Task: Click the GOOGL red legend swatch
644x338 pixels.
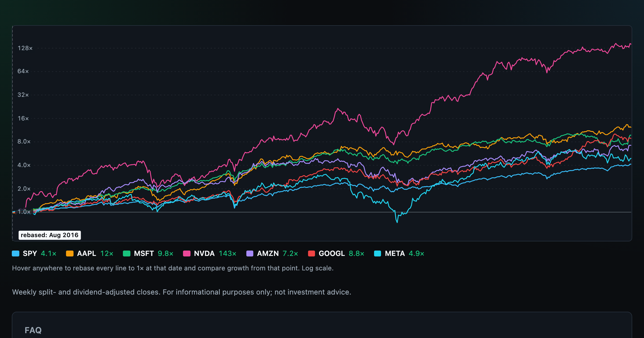Action: (x=312, y=253)
